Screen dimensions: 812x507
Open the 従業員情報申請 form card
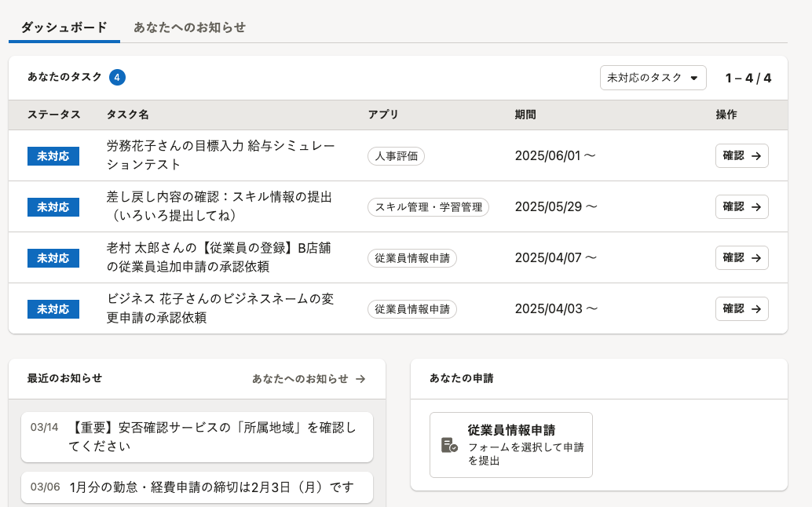(x=511, y=445)
